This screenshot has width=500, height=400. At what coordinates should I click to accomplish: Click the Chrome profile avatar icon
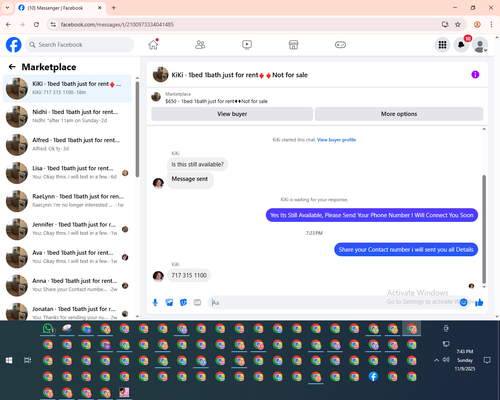click(x=477, y=24)
